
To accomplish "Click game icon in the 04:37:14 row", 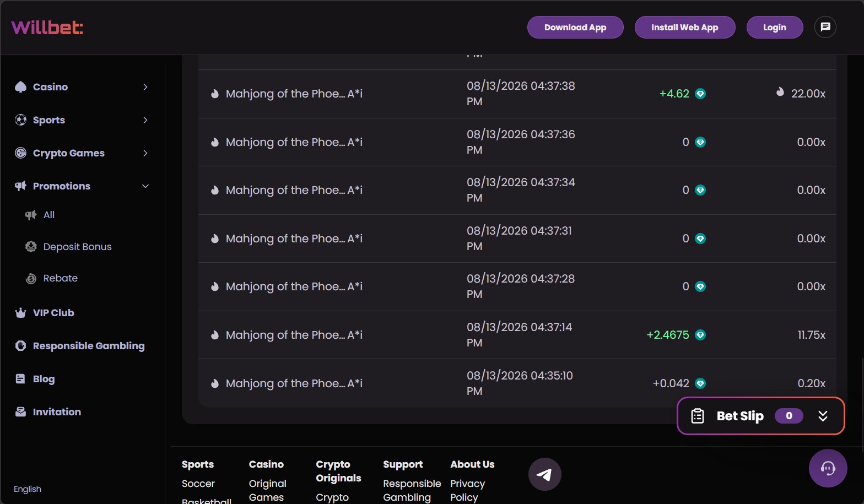I will pos(215,335).
